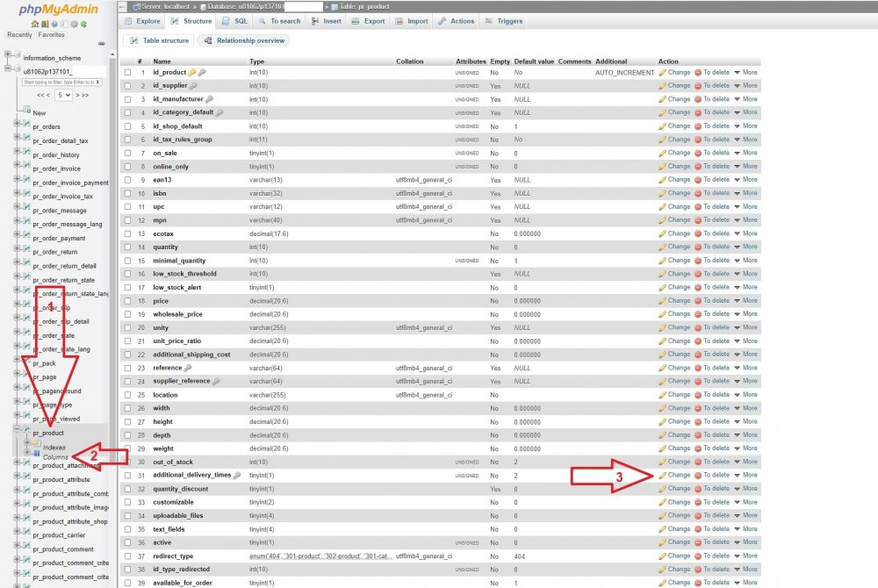Check the reference row checkbox
The height and width of the screenshot is (588, 878).
coord(127,368)
